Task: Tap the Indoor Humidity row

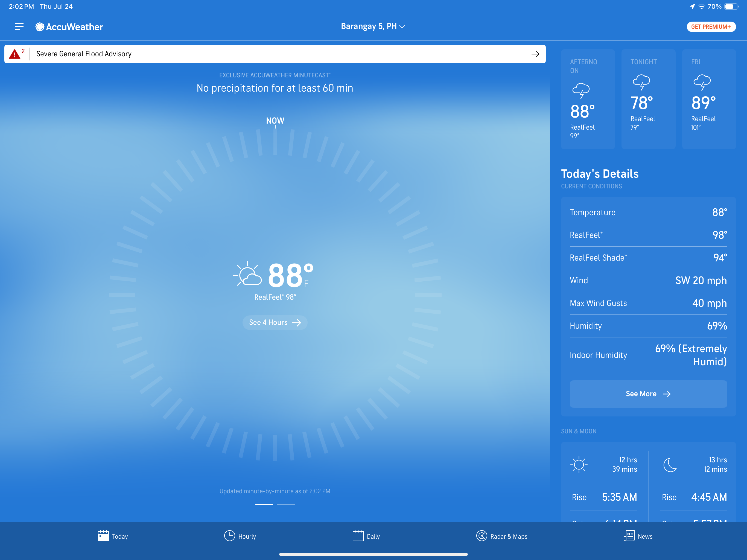Action: pos(648,355)
